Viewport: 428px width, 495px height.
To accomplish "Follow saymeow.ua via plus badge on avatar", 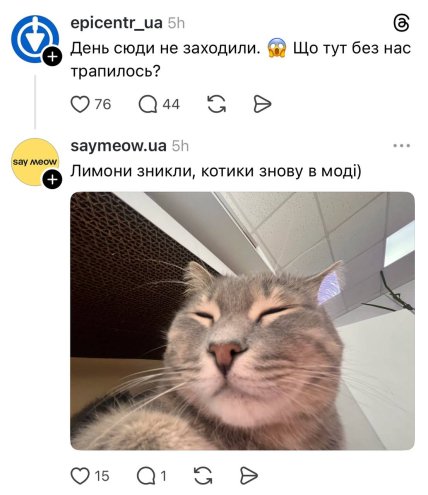I will coord(52,180).
